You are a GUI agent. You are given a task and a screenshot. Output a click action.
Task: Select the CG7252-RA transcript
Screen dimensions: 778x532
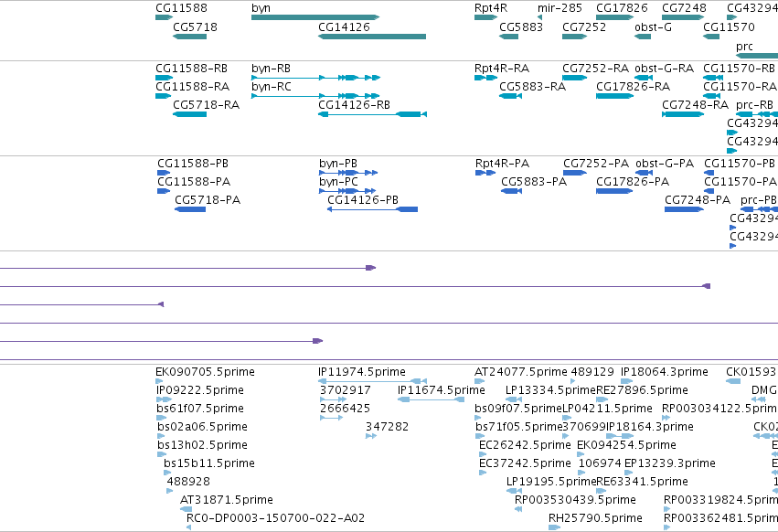pos(574,78)
